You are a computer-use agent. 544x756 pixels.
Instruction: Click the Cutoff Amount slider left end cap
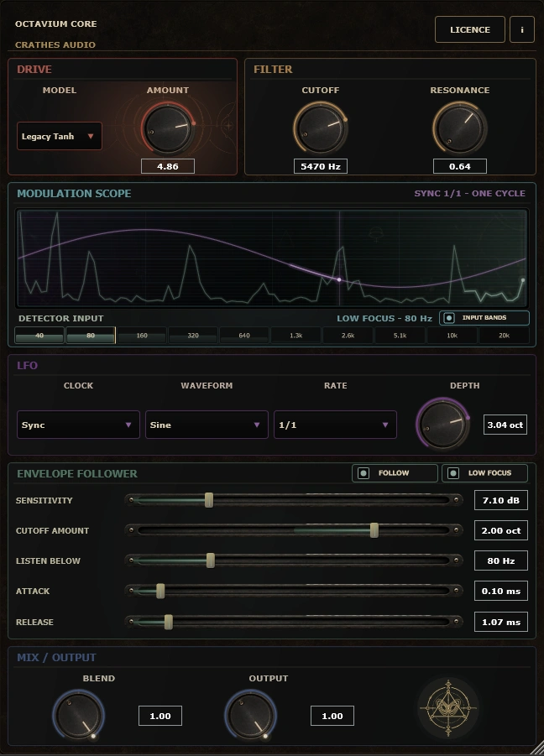point(131,530)
